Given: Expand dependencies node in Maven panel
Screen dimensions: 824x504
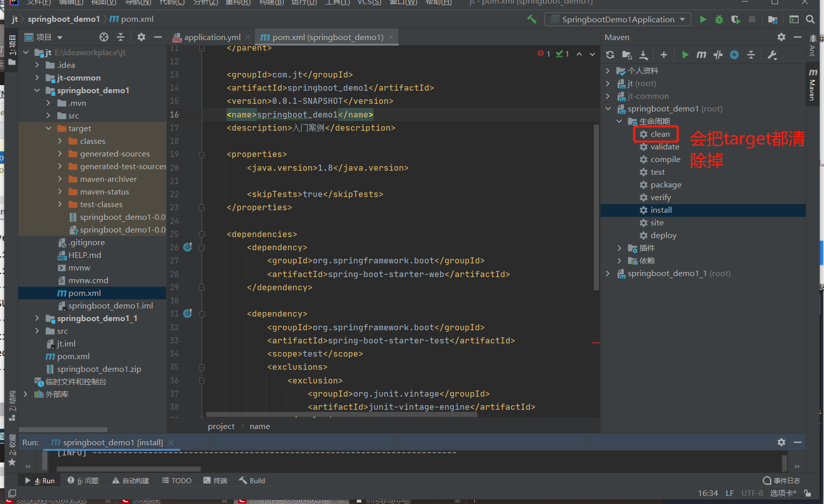Looking at the screenshot, I should click(x=619, y=260).
